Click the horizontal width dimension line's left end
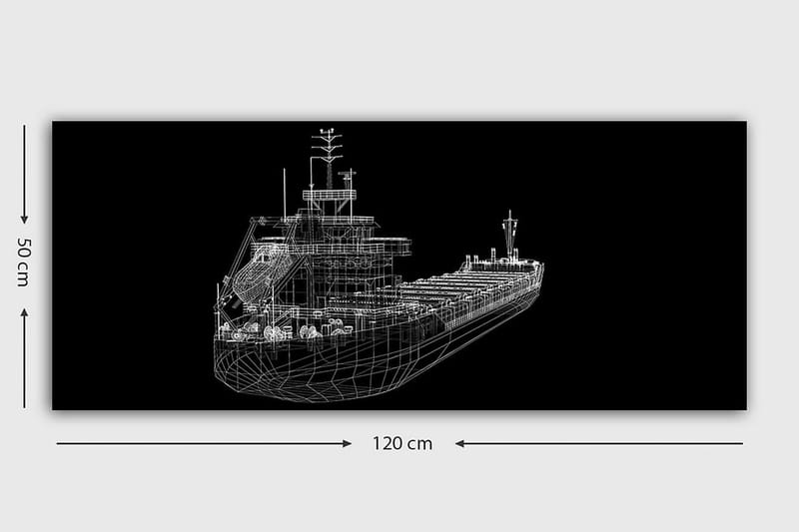This screenshot has width=799, height=532. [x=60, y=443]
